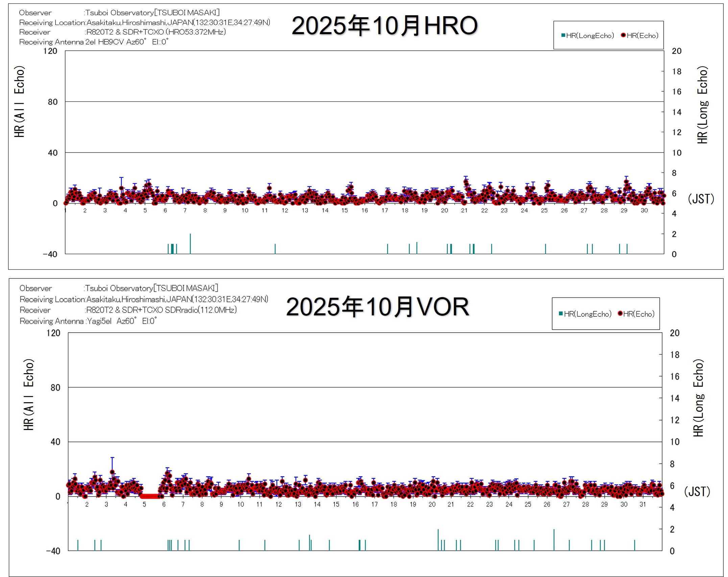The image size is (728, 577).
Task: Click the (JST) label beside the VOR chart
Action: (697, 491)
